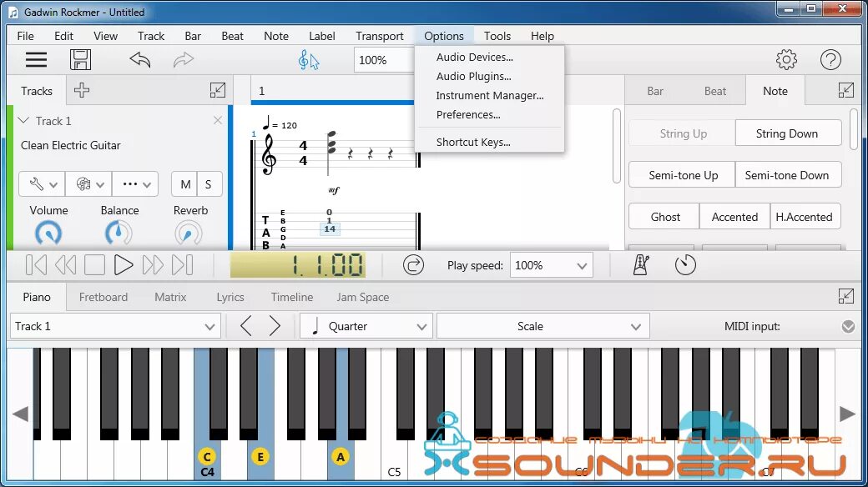Click the redo arrow icon

(184, 59)
